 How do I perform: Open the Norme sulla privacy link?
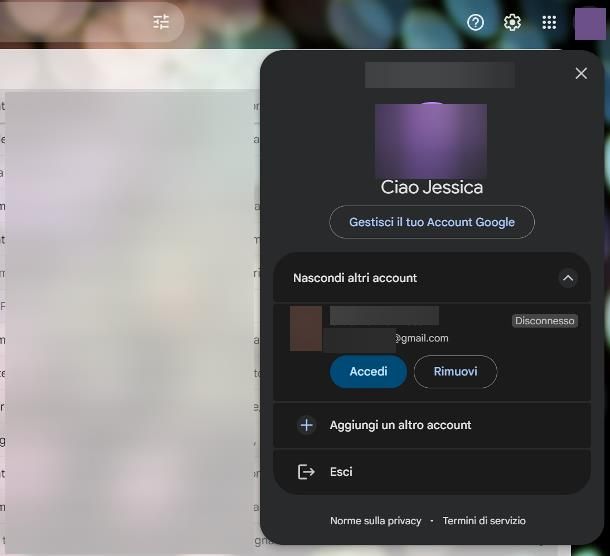coord(375,521)
